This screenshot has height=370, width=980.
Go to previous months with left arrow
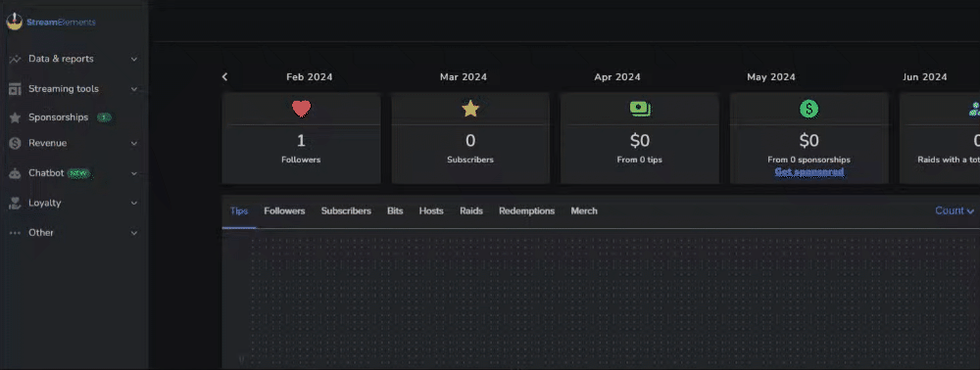coord(225,76)
